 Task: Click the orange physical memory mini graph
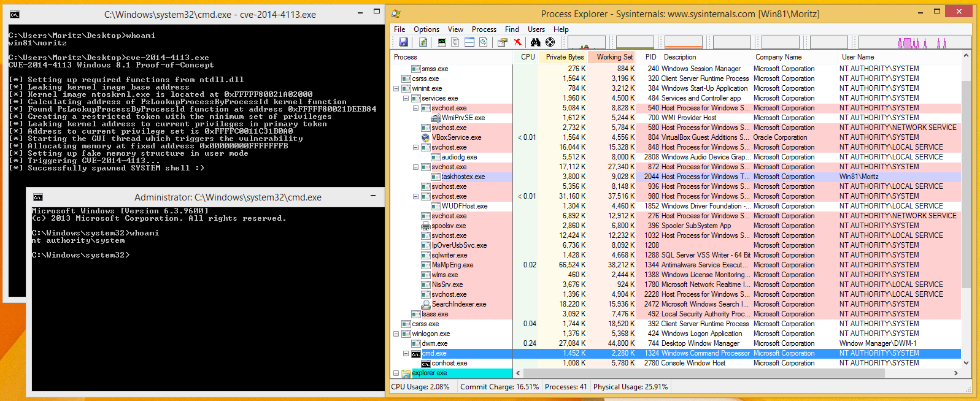coord(683,42)
